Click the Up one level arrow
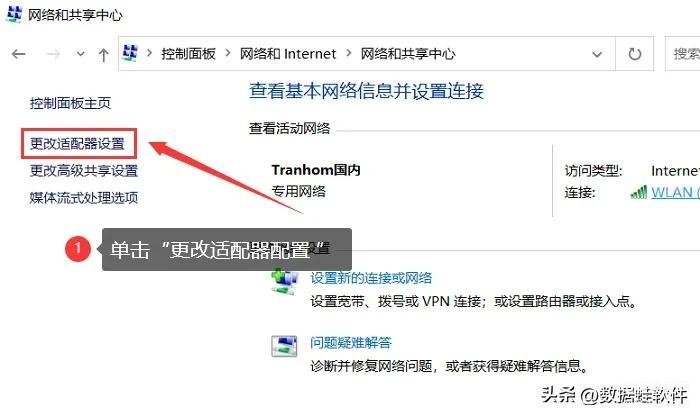The height and width of the screenshot is (416, 700). [104, 55]
